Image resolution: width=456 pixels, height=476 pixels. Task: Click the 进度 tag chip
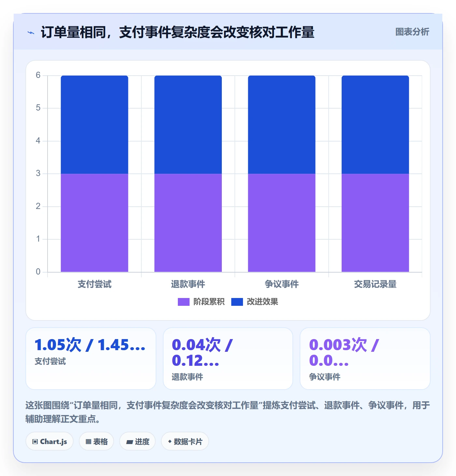(x=137, y=441)
